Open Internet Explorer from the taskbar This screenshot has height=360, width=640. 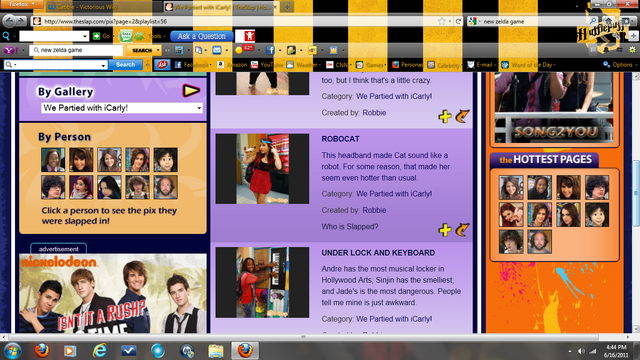click(x=100, y=351)
